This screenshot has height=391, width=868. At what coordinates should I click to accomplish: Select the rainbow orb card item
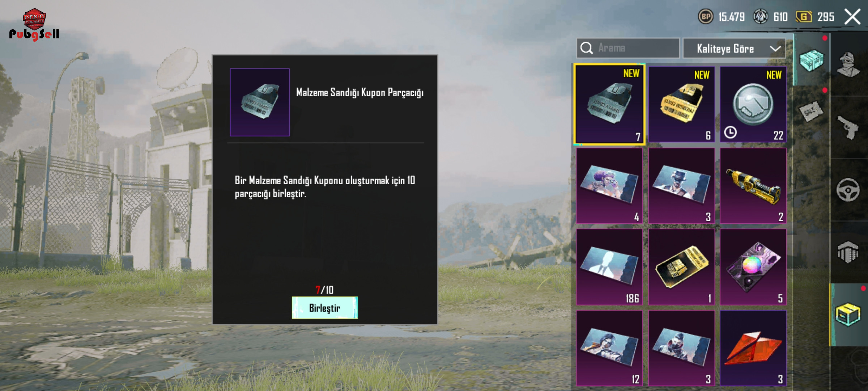coord(753,267)
